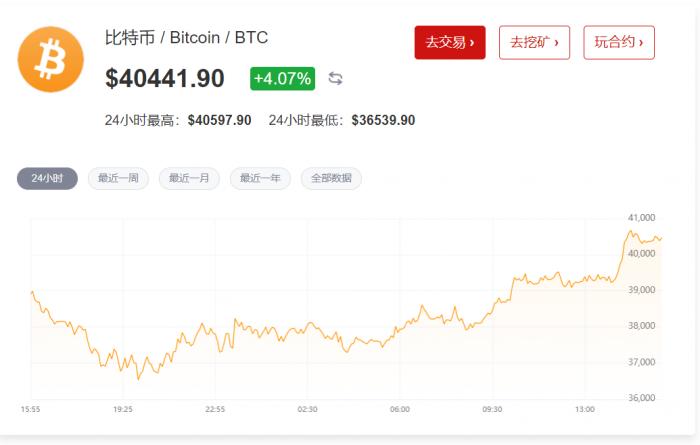Click the 玩合约 contracts button
Screen dimensions: 700x445
click(x=618, y=43)
